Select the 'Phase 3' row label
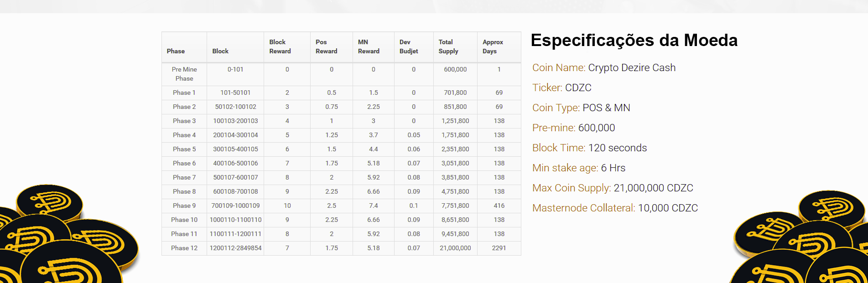This screenshot has width=868, height=283. point(184,121)
